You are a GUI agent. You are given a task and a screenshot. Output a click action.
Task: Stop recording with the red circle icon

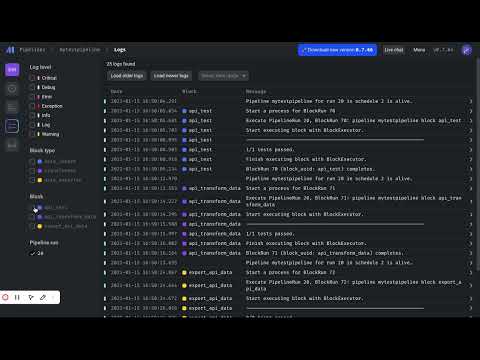coord(5,297)
